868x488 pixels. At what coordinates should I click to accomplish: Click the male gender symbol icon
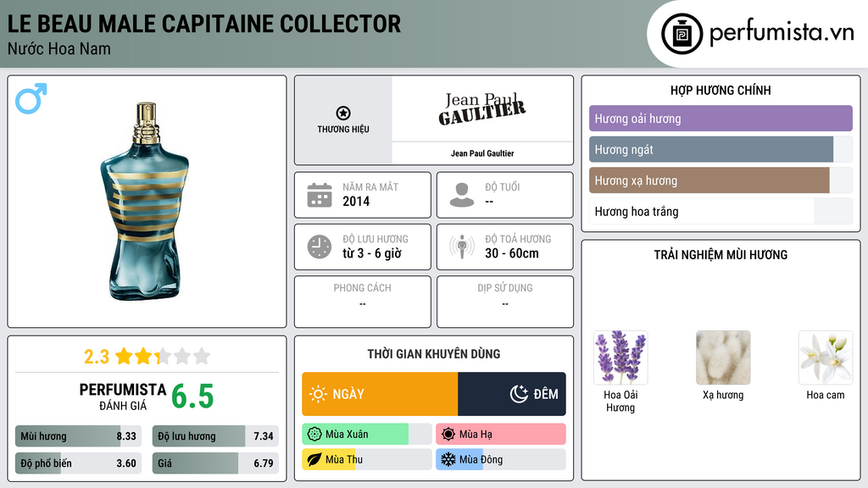pyautogui.click(x=31, y=99)
